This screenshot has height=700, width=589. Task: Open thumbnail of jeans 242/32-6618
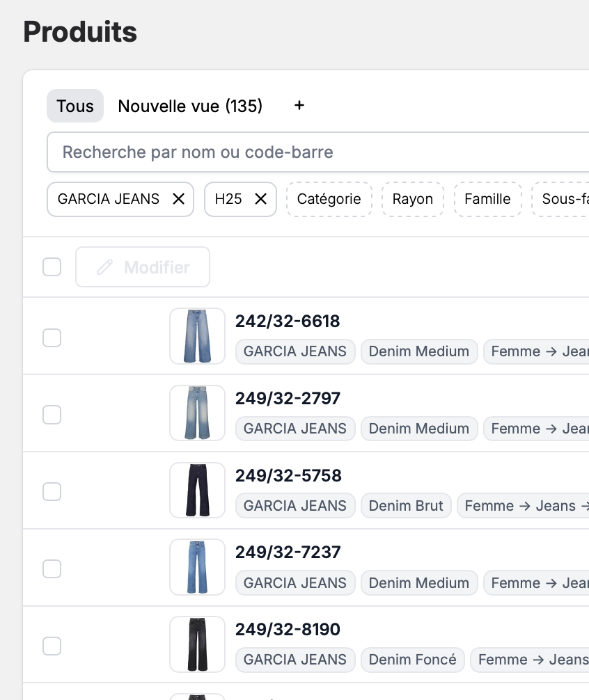[x=197, y=336]
